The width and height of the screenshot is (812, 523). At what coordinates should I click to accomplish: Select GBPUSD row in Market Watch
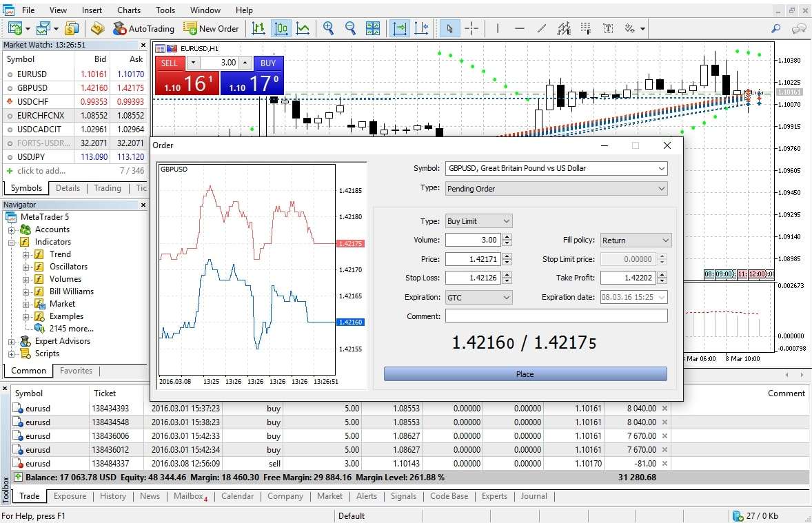(x=75, y=88)
